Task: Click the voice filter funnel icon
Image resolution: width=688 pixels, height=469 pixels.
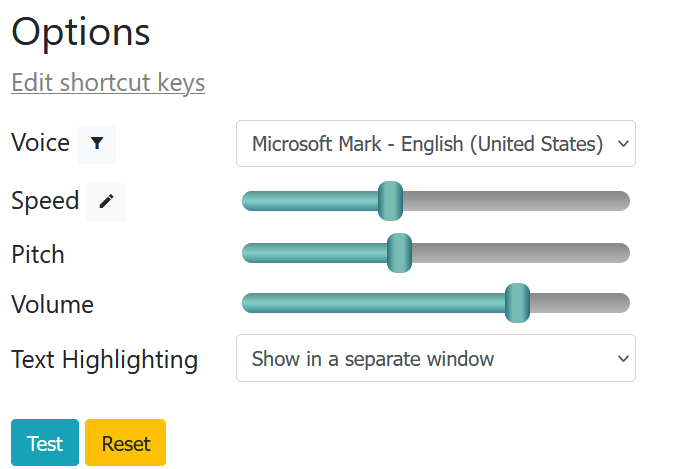Action: point(96,144)
